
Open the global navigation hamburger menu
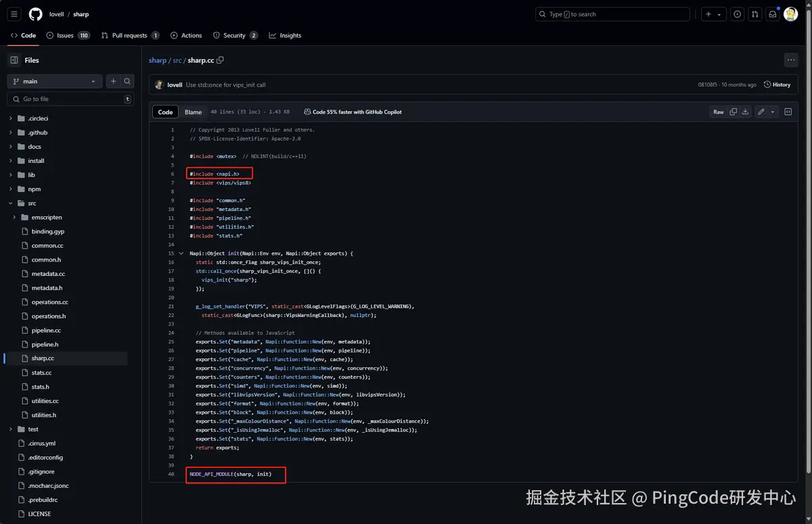15,14
